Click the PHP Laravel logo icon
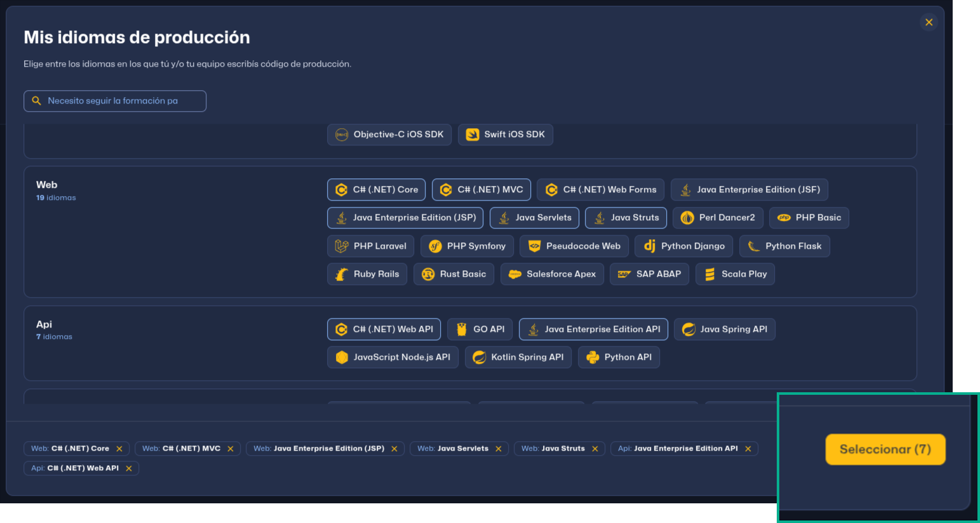The width and height of the screenshot is (980, 523). pyautogui.click(x=342, y=246)
